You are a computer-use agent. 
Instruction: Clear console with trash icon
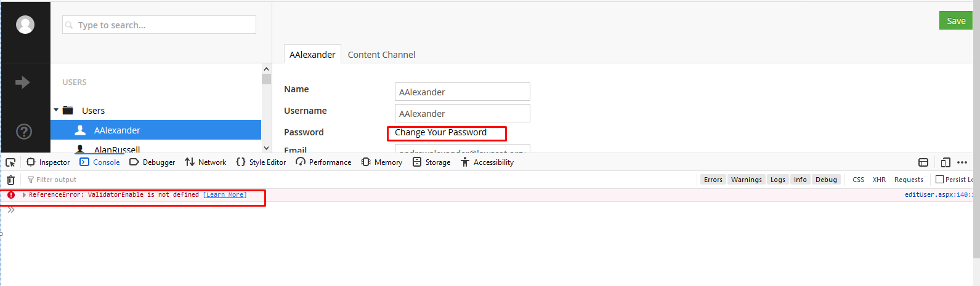(x=10, y=180)
